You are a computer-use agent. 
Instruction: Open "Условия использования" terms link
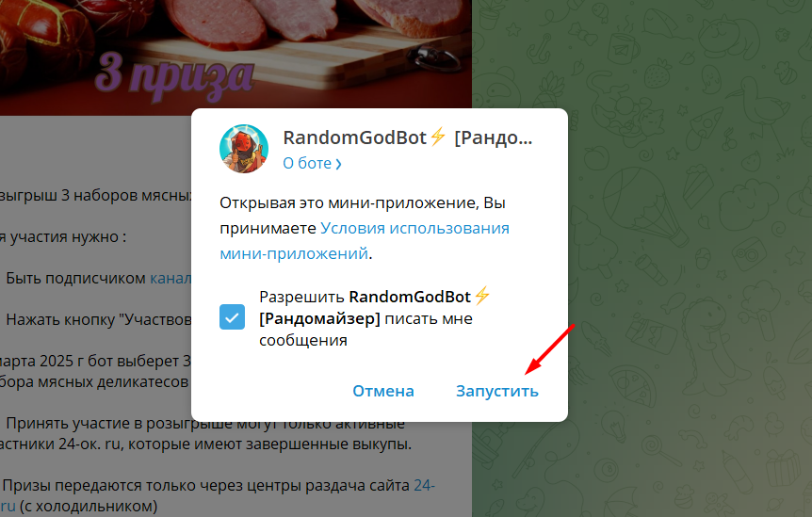tap(414, 228)
